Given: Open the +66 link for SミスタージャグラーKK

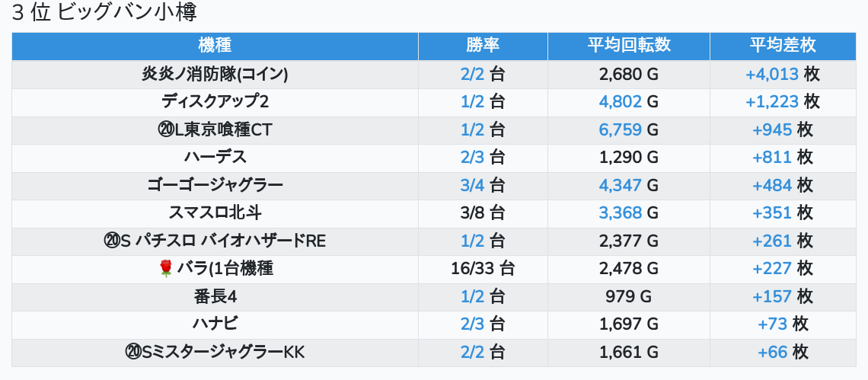Looking at the screenshot, I should [772, 353].
